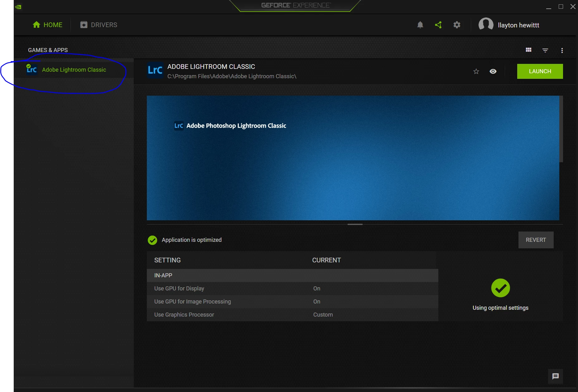
Task: Toggle the eye visibility icon
Action: tap(493, 71)
